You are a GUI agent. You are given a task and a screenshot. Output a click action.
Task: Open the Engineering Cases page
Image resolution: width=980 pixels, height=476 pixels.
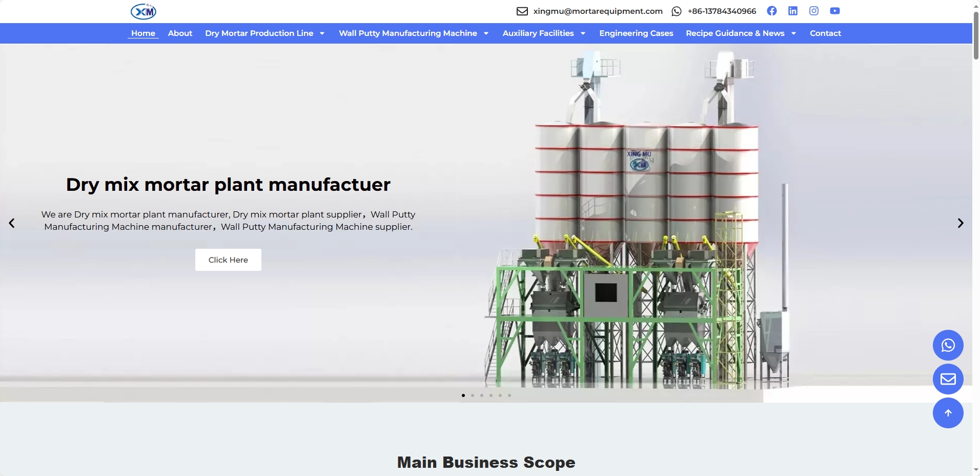(x=636, y=33)
